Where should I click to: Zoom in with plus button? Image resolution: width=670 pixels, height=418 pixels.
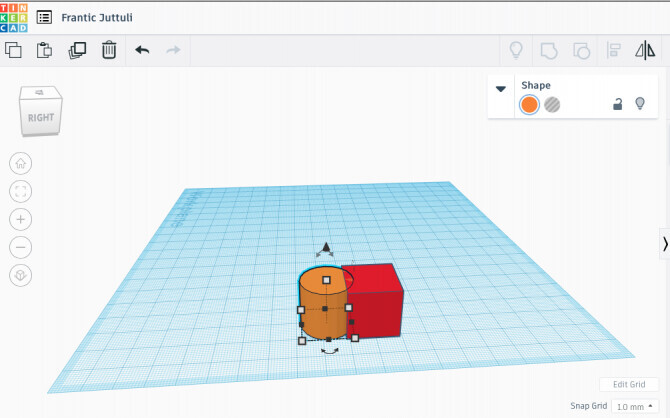[21, 219]
